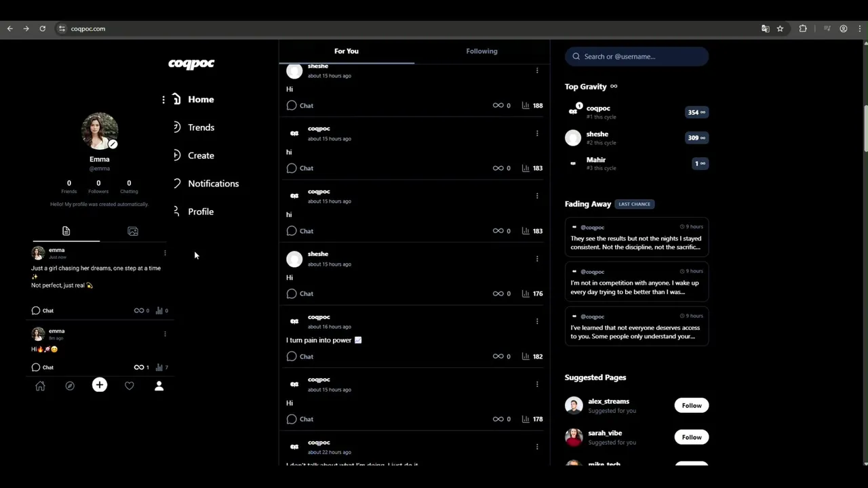Open coqpoc in Top Gravity list
Screen dimensions: 868x488
(637, 112)
